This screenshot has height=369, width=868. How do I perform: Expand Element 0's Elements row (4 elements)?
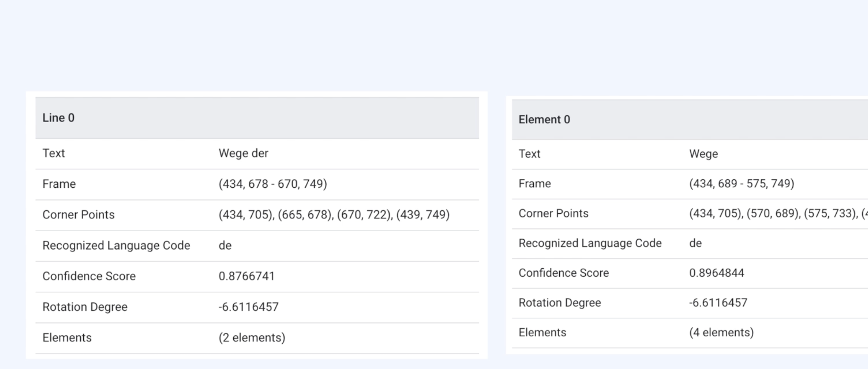(721, 332)
